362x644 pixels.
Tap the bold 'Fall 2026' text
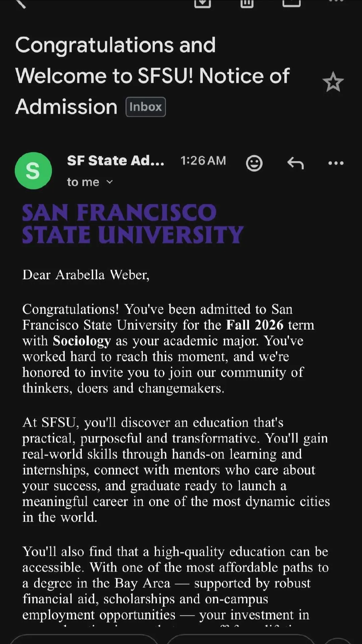pyautogui.click(x=255, y=325)
